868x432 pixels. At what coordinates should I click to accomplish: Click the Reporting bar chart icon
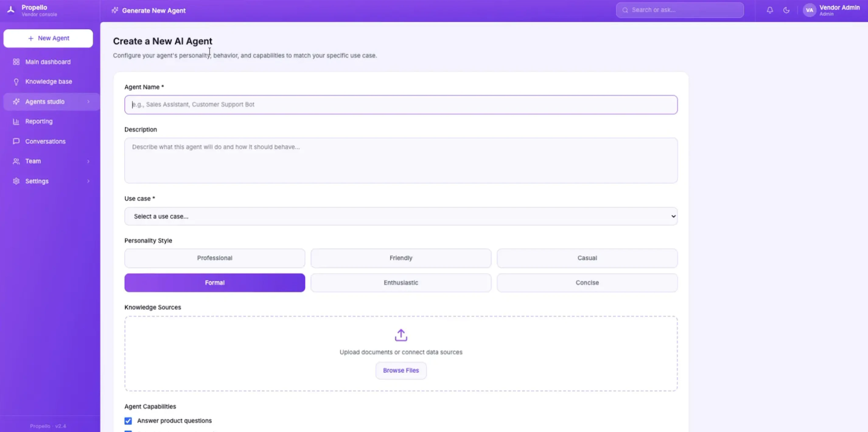16,121
